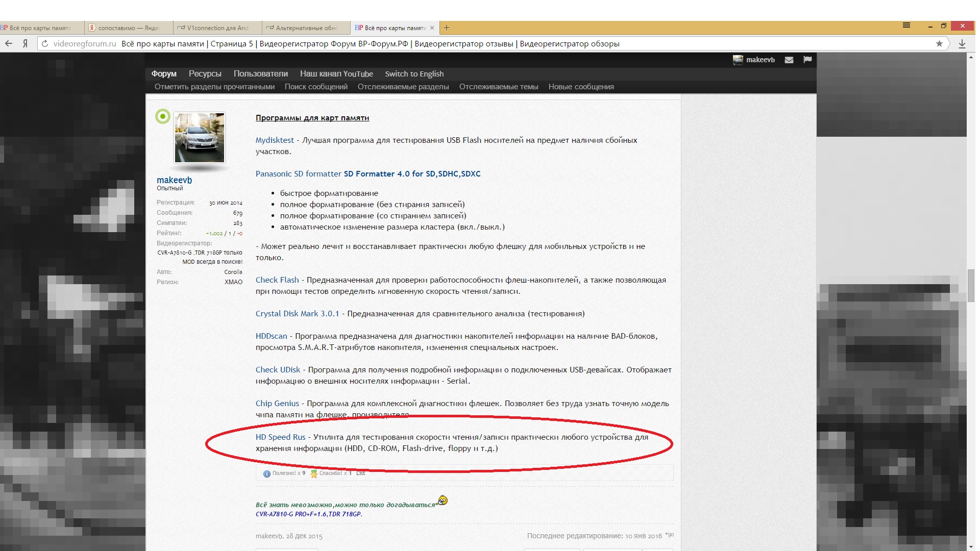The height and width of the screenshot is (551, 980).
Task: Open new tab with plus button
Action: pos(447,28)
